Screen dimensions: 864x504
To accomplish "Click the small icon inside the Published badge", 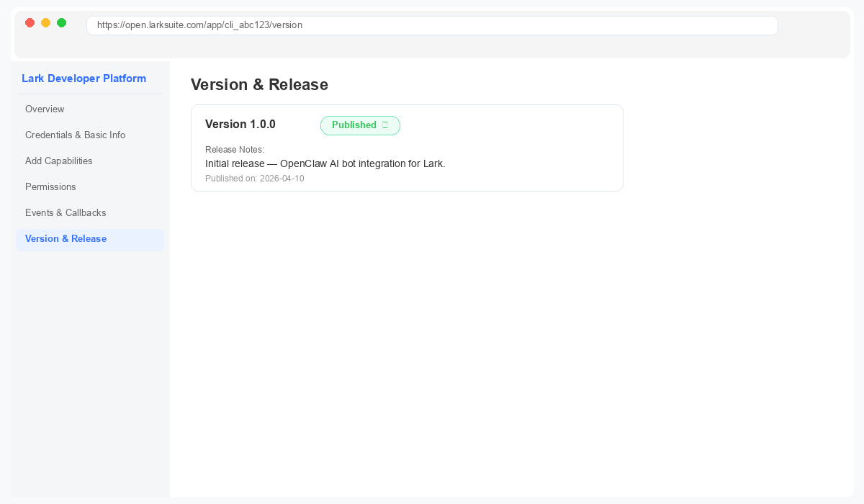I will (385, 125).
